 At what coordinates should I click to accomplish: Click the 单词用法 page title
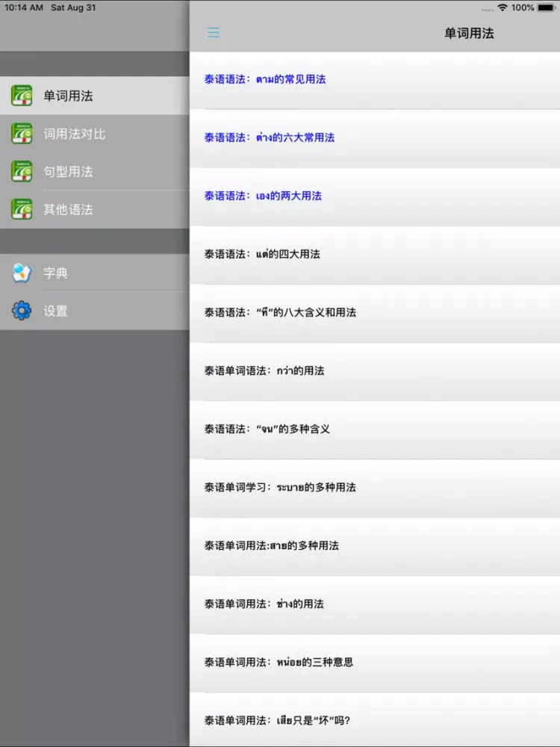(469, 33)
